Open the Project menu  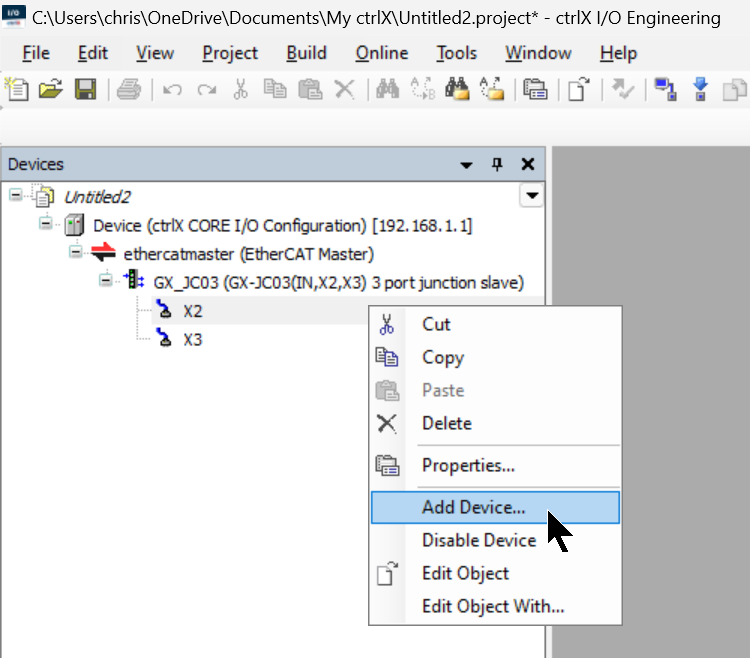[x=230, y=53]
